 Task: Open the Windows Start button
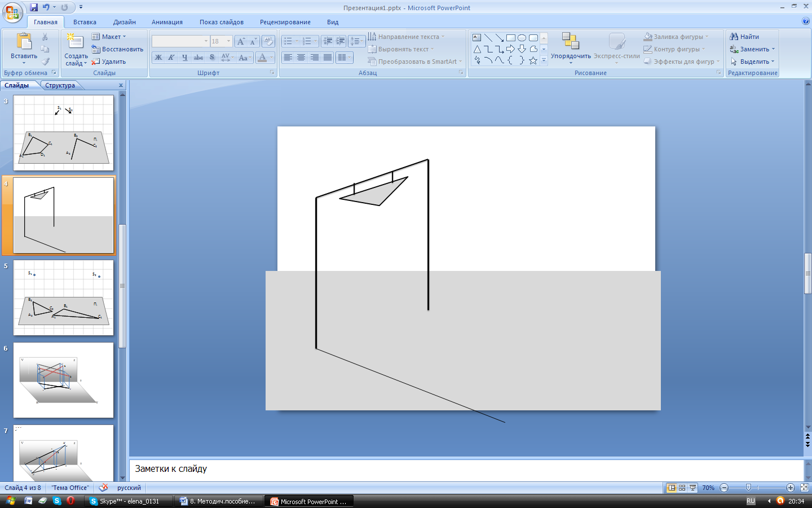tap(10, 501)
